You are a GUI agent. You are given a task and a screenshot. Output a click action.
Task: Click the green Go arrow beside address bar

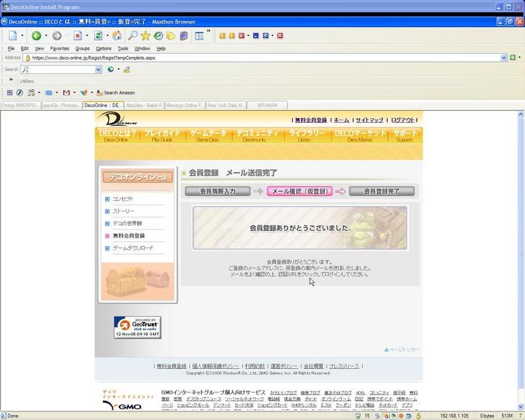point(513,58)
